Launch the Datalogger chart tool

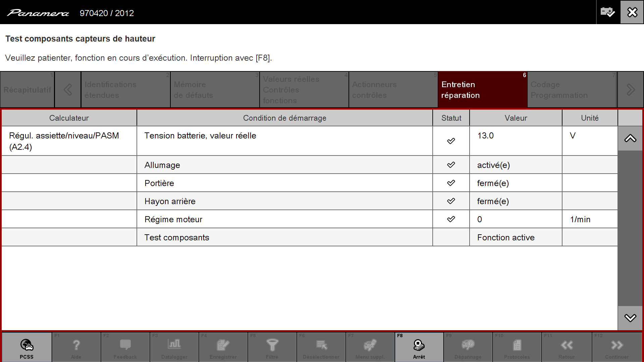pyautogui.click(x=174, y=347)
